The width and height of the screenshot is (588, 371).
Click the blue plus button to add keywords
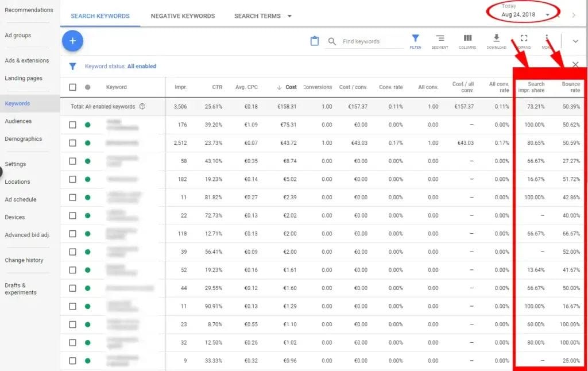click(x=72, y=40)
